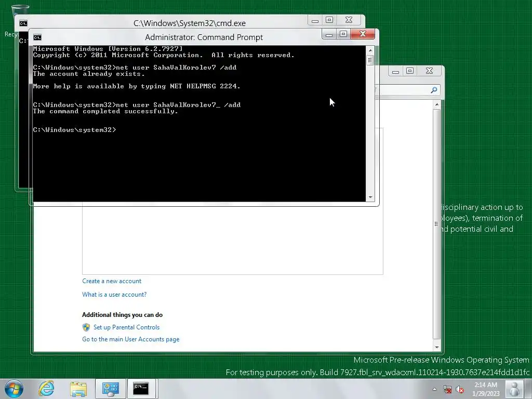Close the Administrator Command Prompt window
The height and width of the screenshot is (399, 532).
(x=363, y=34)
